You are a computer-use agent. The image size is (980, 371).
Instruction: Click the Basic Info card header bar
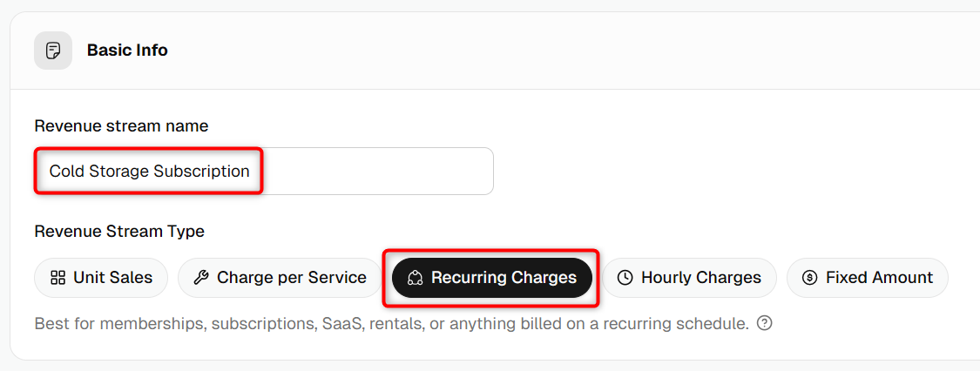click(495, 51)
